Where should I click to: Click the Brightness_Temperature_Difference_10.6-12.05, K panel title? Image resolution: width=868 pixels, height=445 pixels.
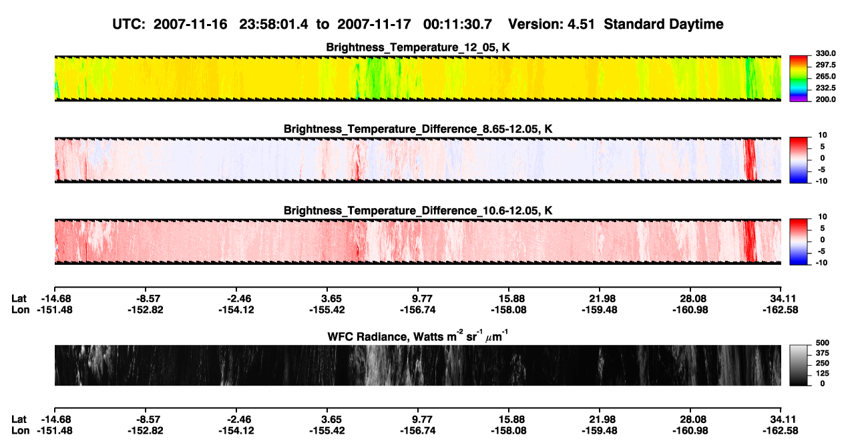pyautogui.click(x=418, y=211)
